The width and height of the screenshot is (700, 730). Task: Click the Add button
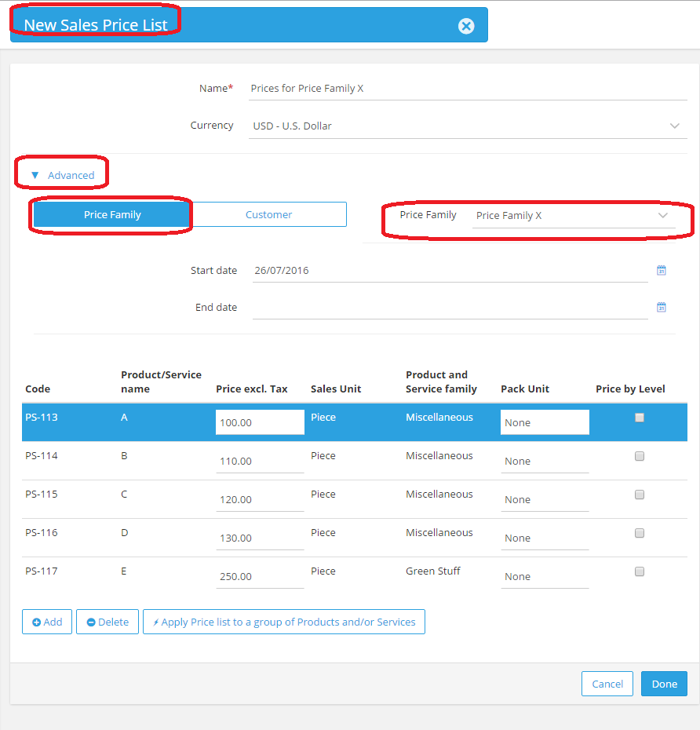click(47, 622)
